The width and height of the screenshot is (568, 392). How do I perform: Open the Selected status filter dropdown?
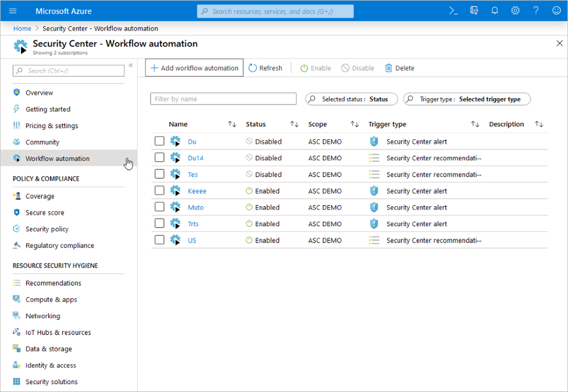351,99
